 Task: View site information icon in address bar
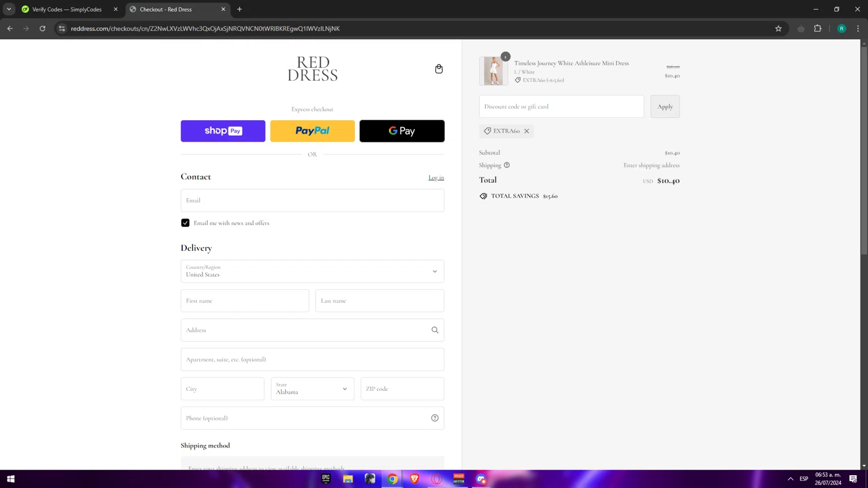point(62,28)
